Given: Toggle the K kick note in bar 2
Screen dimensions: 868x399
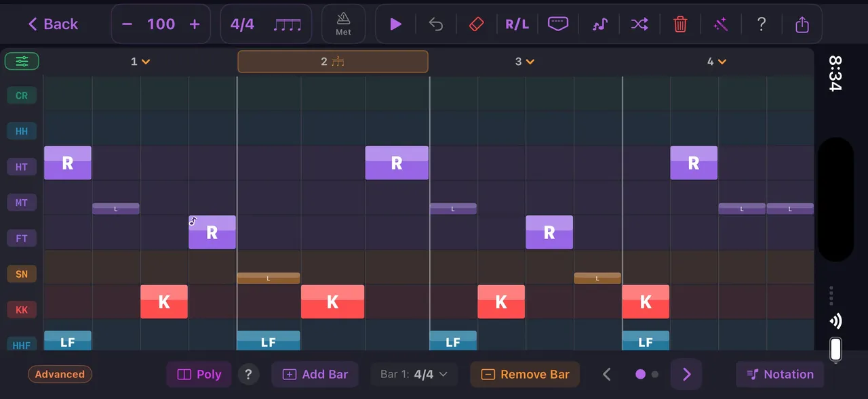Looking at the screenshot, I should pos(333,302).
